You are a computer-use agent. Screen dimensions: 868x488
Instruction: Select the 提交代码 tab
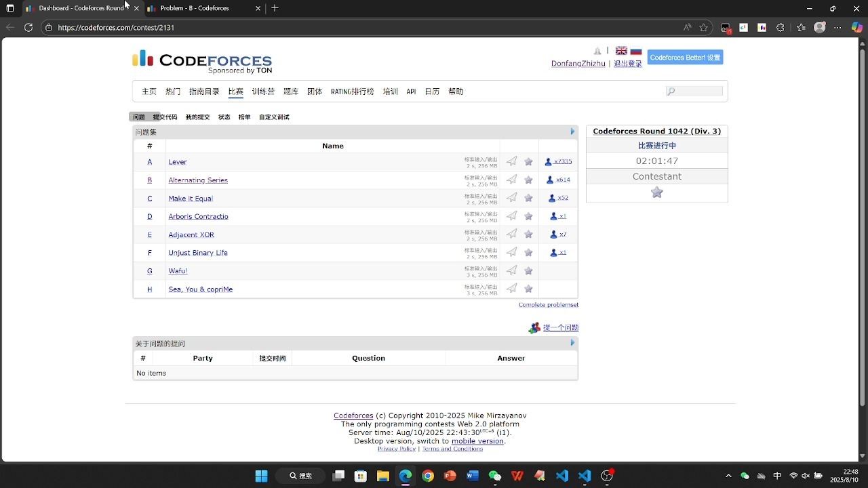(165, 117)
